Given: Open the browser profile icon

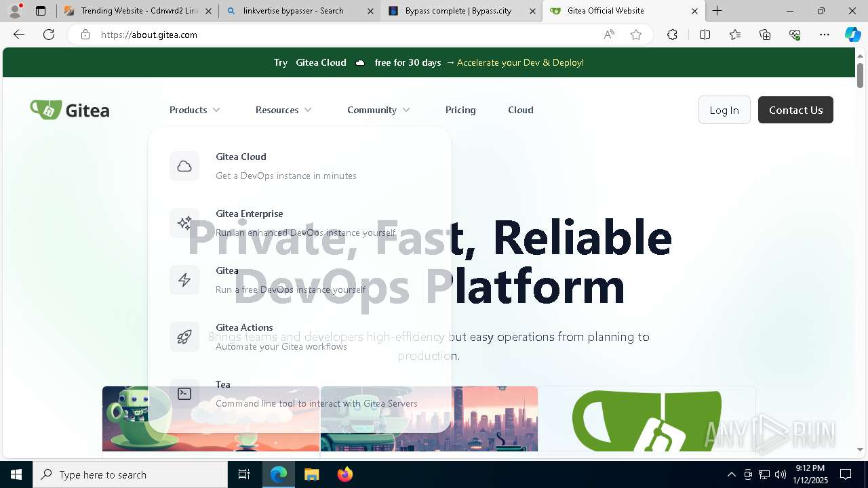Looking at the screenshot, I should pyautogui.click(x=15, y=11).
